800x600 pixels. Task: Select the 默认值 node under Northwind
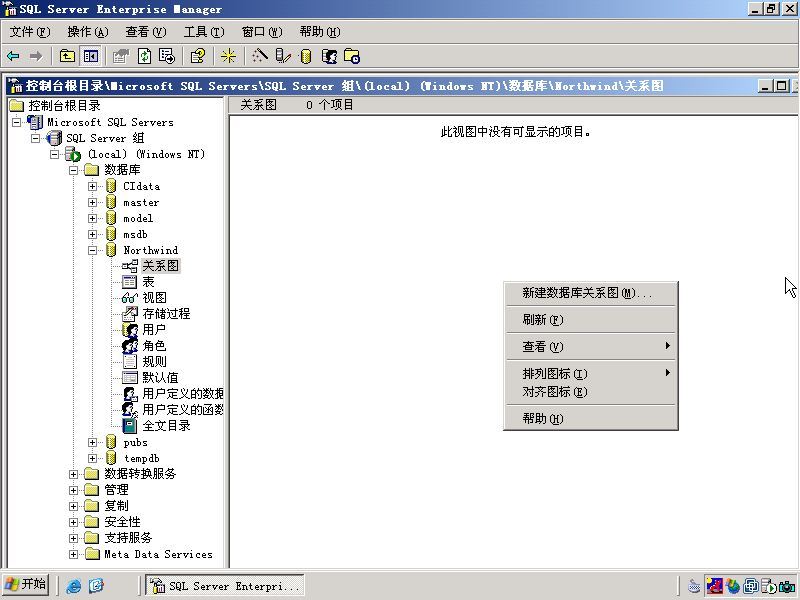(160, 378)
